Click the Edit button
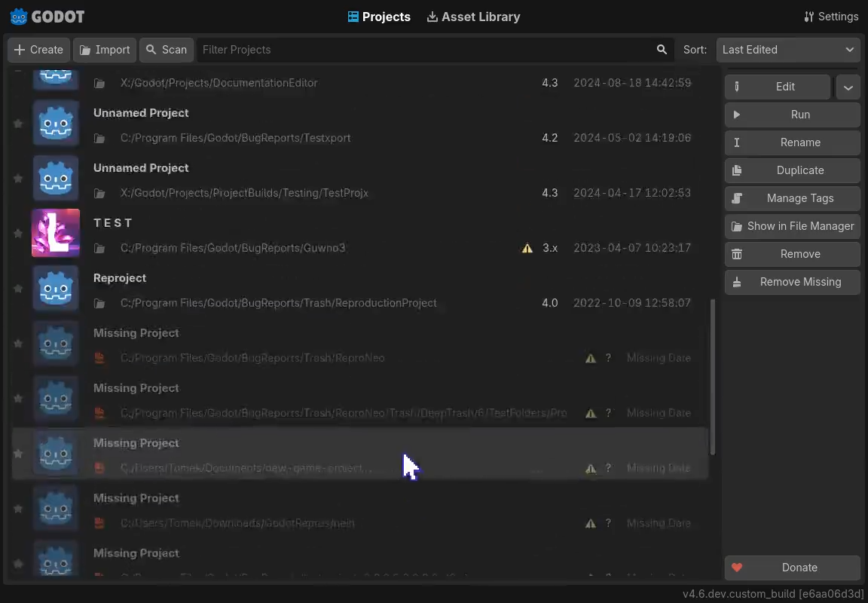Viewport: 868px width, 603px height. coord(778,87)
